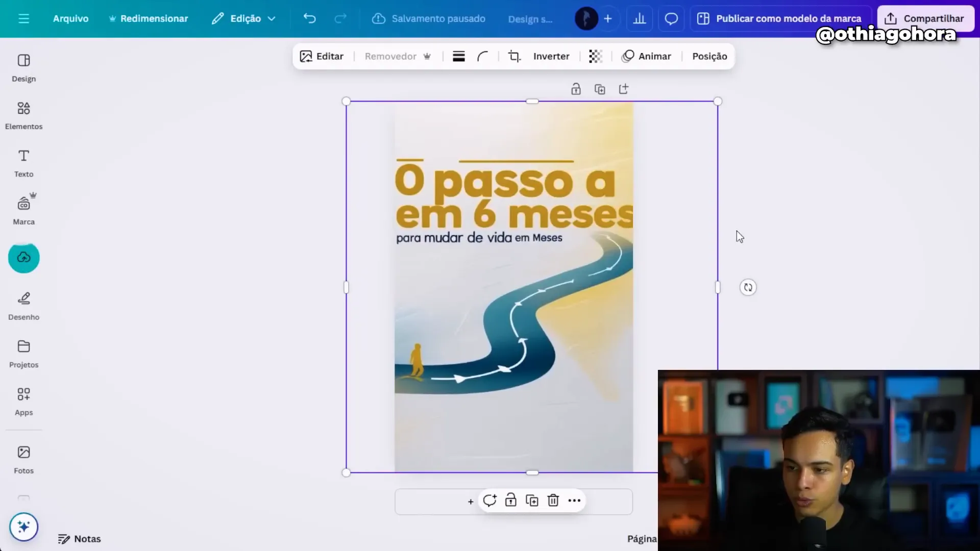Image resolution: width=980 pixels, height=551 pixels.
Task: Toggle lock in floating element toolbar
Action: click(x=510, y=500)
